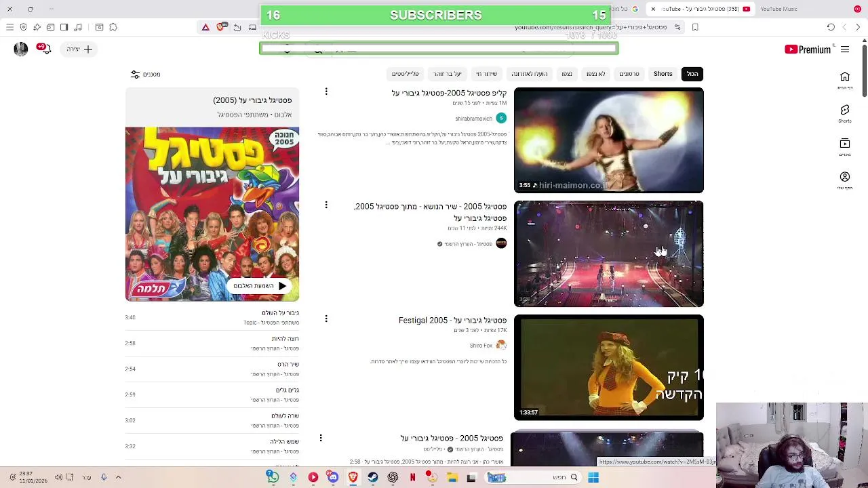Click the Windows Start button
Viewport: 868px width, 488px height.
click(593, 477)
